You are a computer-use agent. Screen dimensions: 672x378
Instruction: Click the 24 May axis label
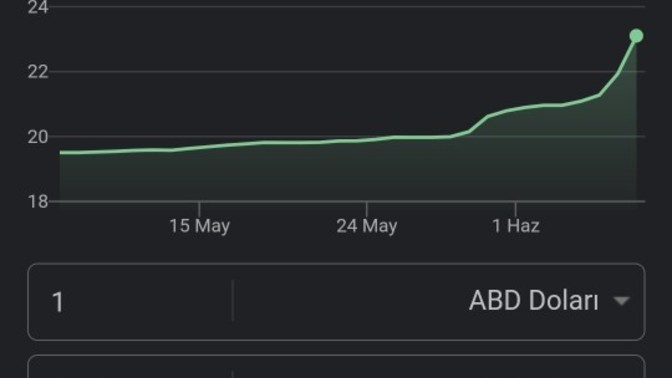366,226
